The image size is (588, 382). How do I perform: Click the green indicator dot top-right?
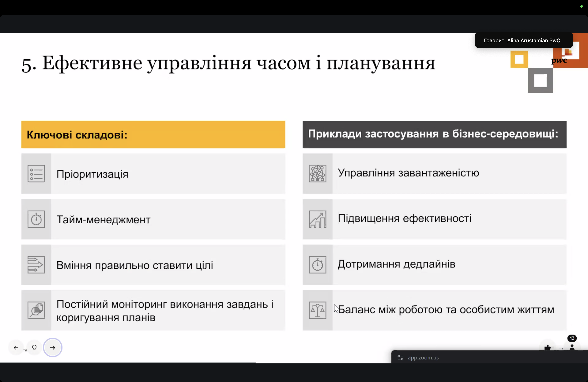point(581,6)
